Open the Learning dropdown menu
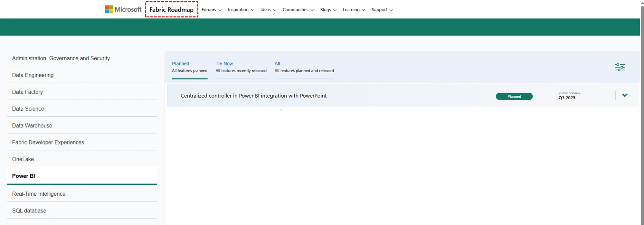 click(354, 10)
